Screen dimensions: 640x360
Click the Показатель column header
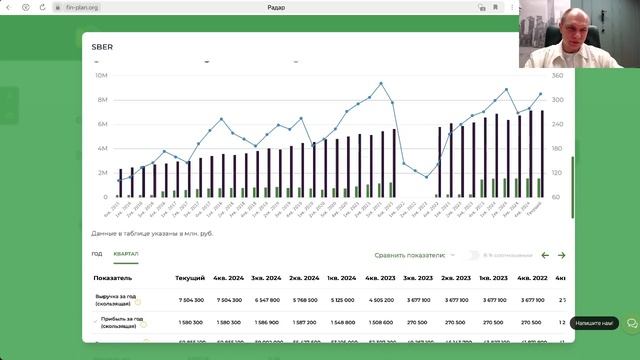(113, 278)
